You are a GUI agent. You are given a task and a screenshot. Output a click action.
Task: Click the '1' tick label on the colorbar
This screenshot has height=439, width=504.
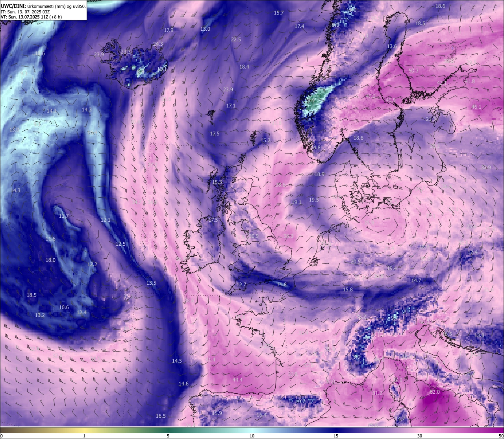pos(84,436)
